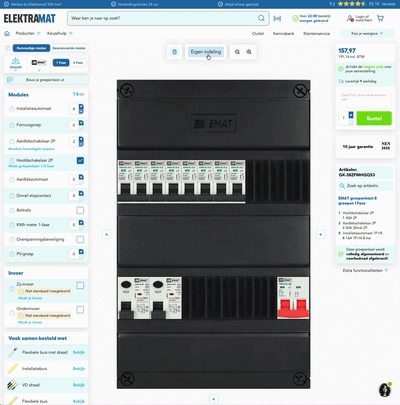Select the 1 Fase option

(x=61, y=63)
